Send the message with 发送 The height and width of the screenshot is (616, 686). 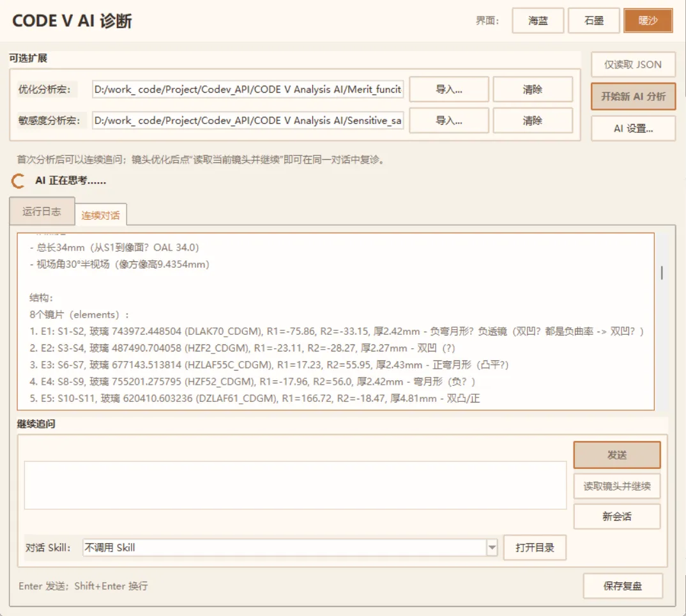pos(617,455)
